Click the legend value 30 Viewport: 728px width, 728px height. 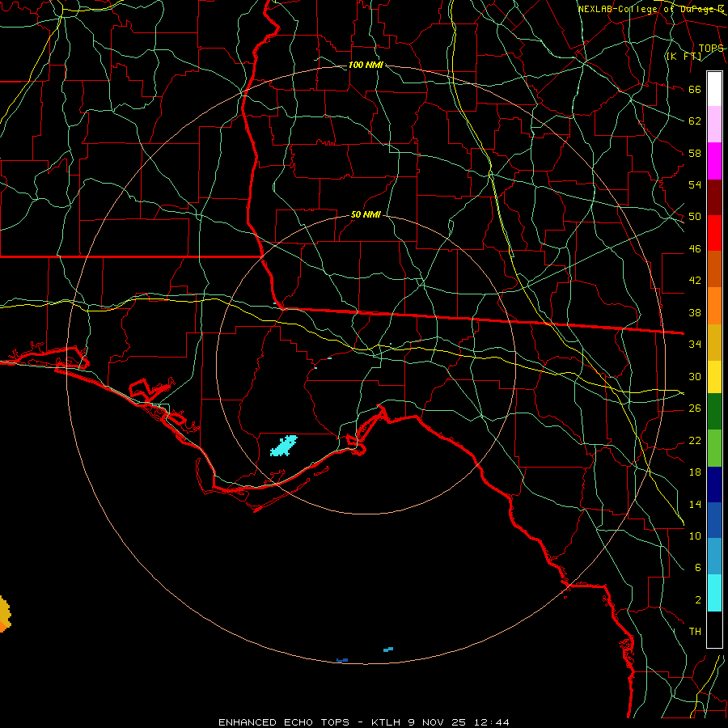pos(695,376)
